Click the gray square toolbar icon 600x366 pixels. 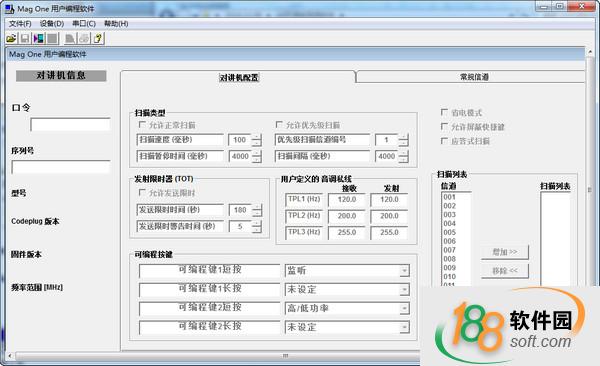point(52,38)
